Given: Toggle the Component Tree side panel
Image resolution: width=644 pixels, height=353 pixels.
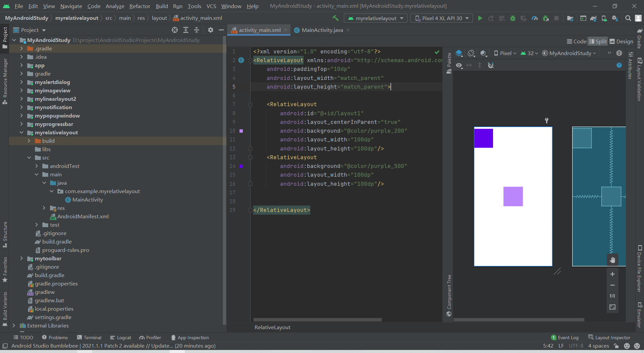Looking at the screenshot, I should [x=449, y=296].
